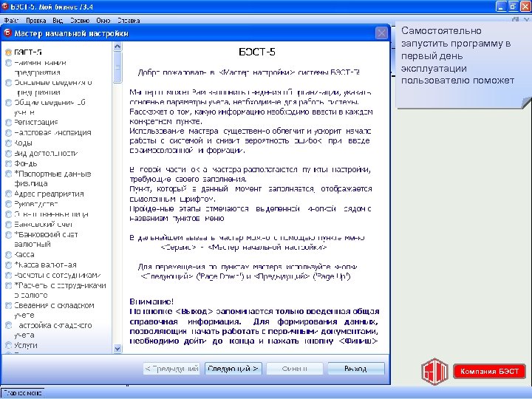This screenshot has width=532, height=399.
Task: Click the step list scrollbar thumb
Action: click(117, 67)
